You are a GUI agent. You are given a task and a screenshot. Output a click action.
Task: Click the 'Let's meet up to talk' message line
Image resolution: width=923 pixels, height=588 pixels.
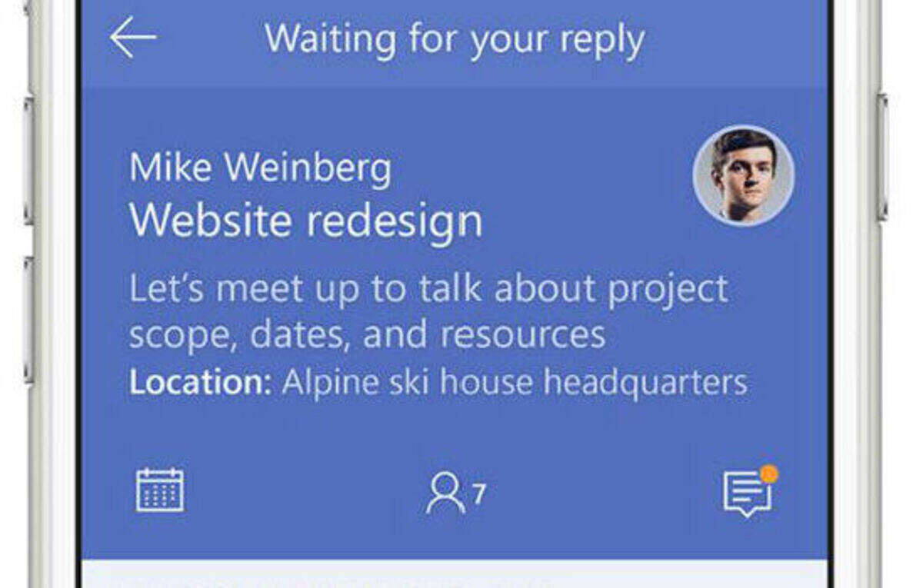[428, 290]
